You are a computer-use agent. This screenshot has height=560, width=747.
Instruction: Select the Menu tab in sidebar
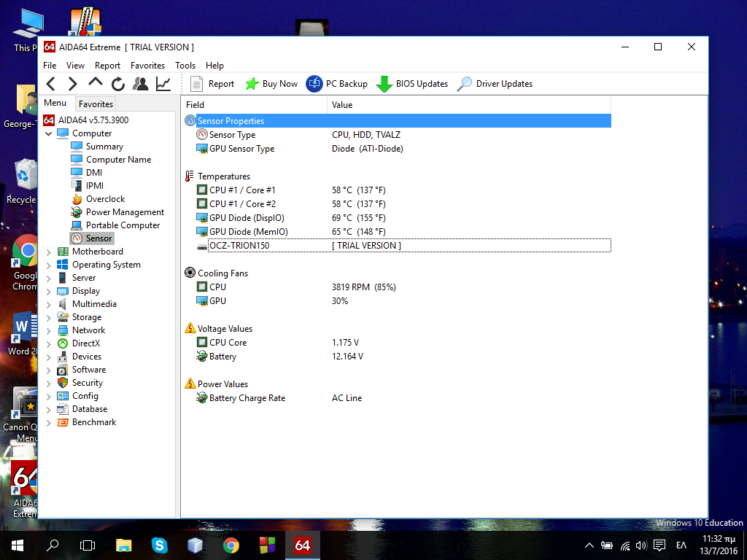55,103
